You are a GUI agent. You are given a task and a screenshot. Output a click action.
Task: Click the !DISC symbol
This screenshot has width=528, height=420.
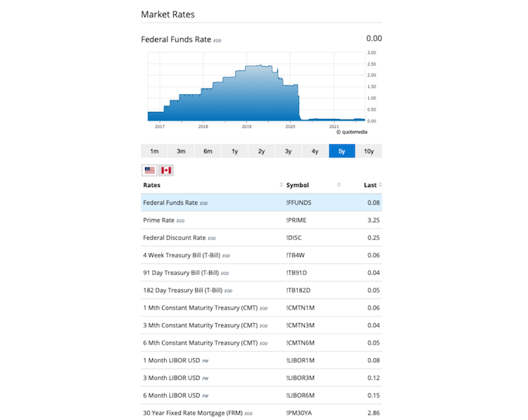[x=294, y=238]
